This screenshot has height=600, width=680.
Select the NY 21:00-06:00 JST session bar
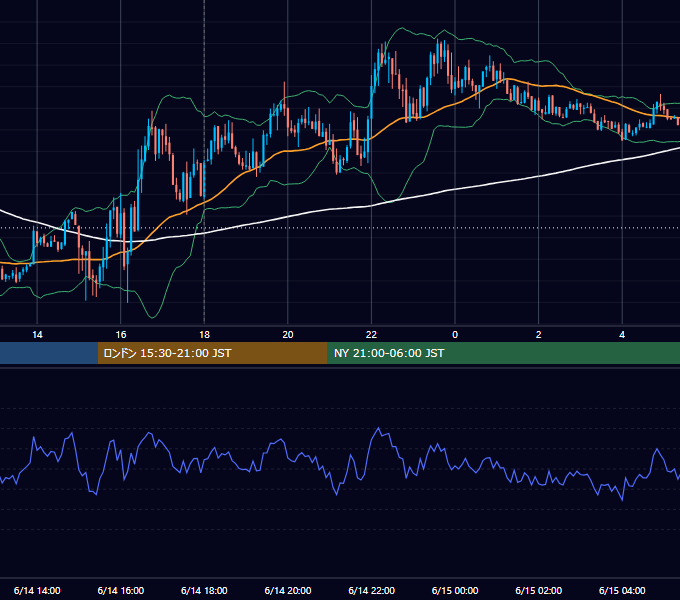(503, 353)
